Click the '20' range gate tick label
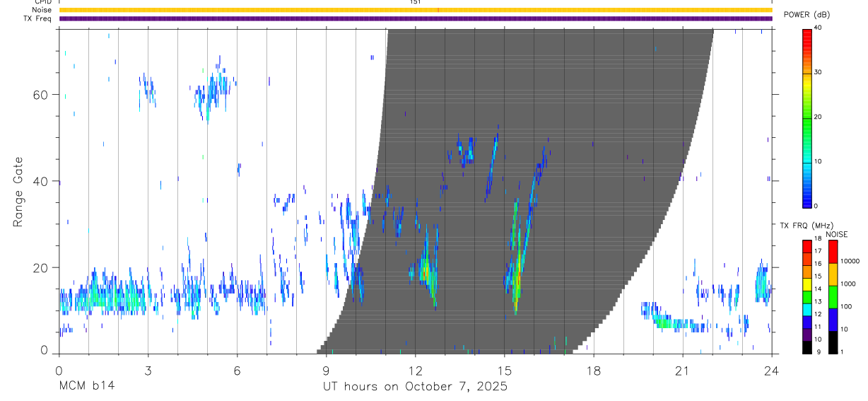868x401 pixels. (x=41, y=267)
